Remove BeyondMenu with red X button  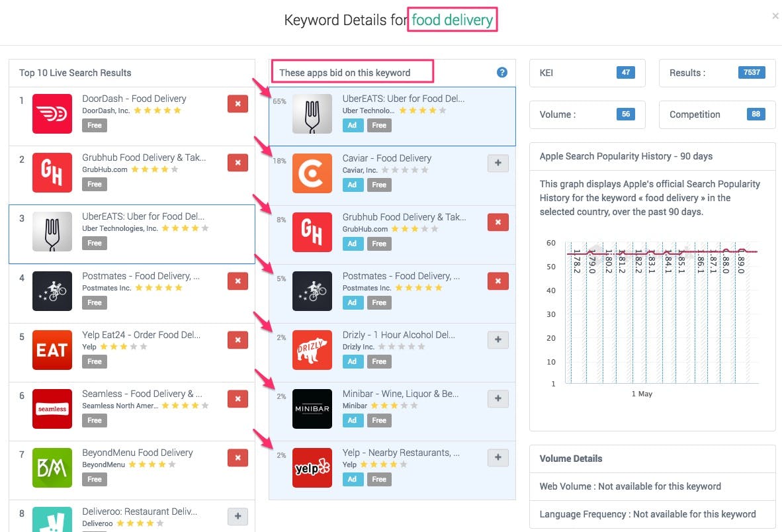(238, 457)
